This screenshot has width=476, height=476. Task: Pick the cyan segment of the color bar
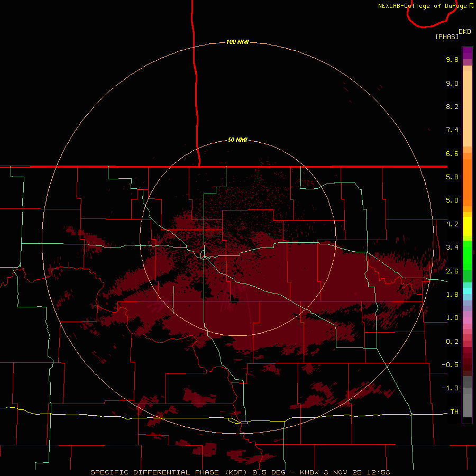coord(467,291)
